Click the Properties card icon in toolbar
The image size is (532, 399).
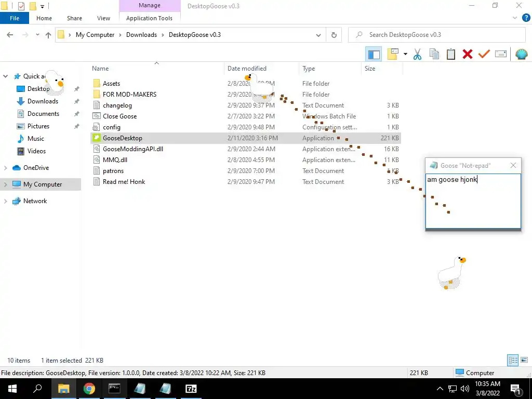tap(501, 54)
